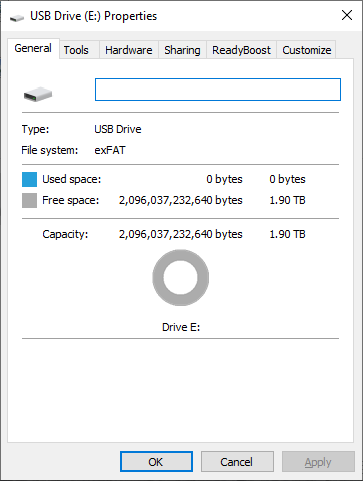The width and height of the screenshot is (363, 481).
Task: Click the USB drive icon in title bar
Action: 17,17
